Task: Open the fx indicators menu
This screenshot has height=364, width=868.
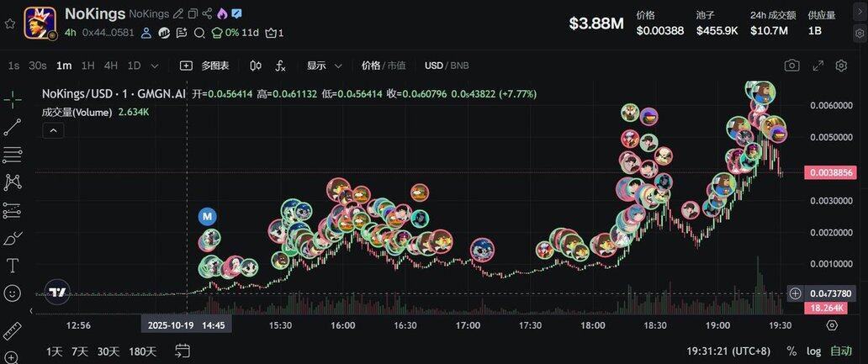Action: click(x=281, y=66)
